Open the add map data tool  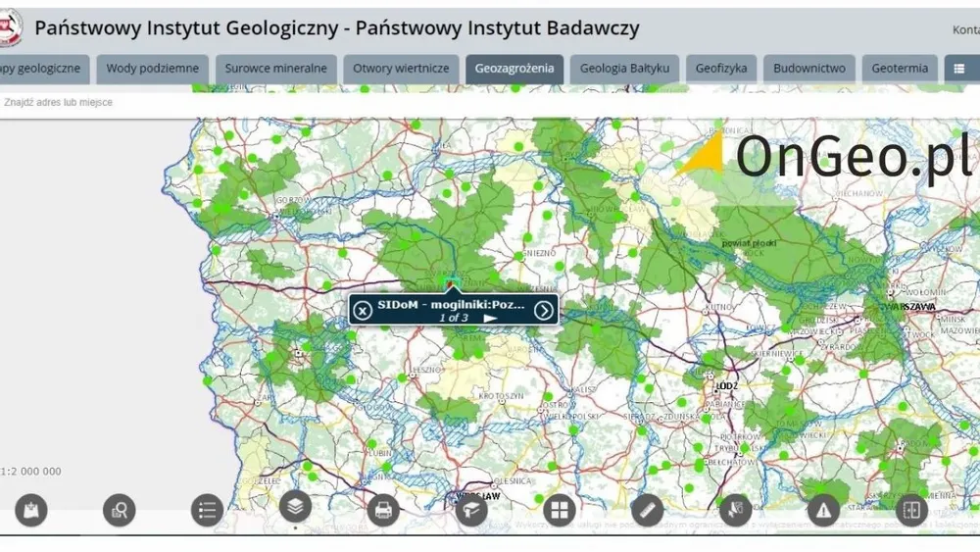30,510
